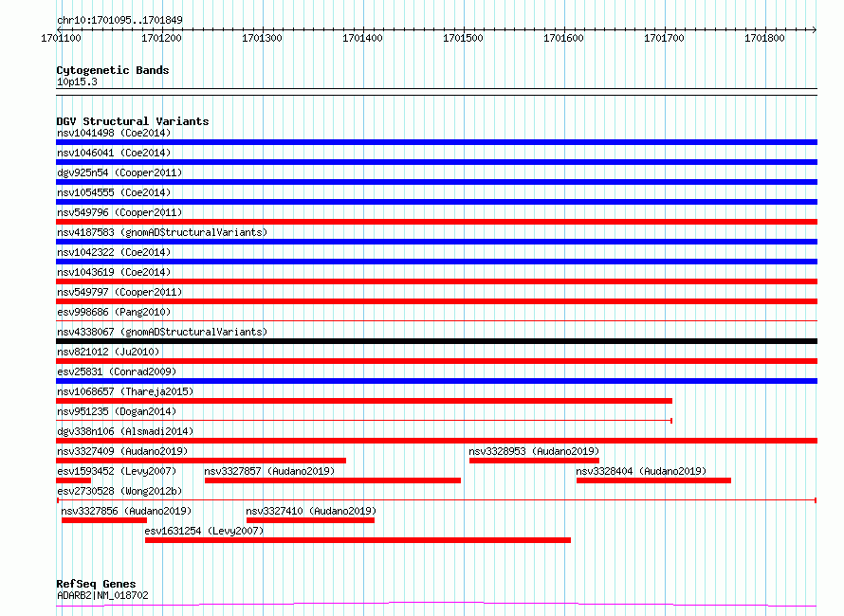This screenshot has width=844, height=616.
Task: Select ruler position 1701700
Action: (664, 39)
